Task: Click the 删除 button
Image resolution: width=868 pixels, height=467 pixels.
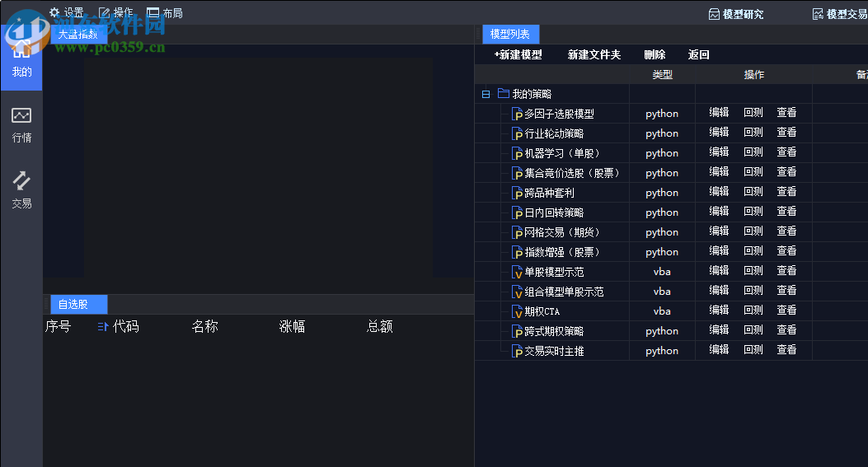Action: click(655, 55)
